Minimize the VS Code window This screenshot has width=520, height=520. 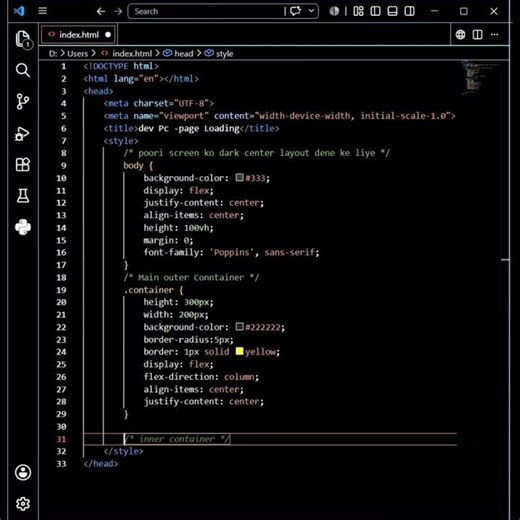(434, 11)
